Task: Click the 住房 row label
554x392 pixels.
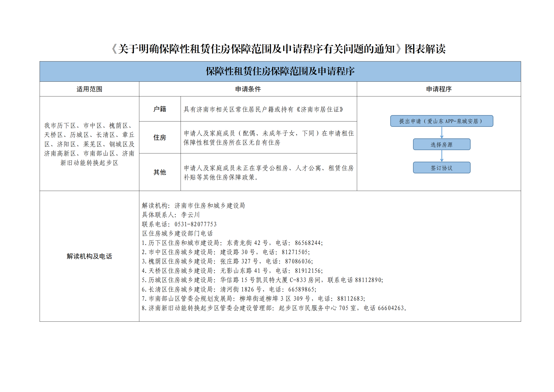Action: click(x=160, y=138)
